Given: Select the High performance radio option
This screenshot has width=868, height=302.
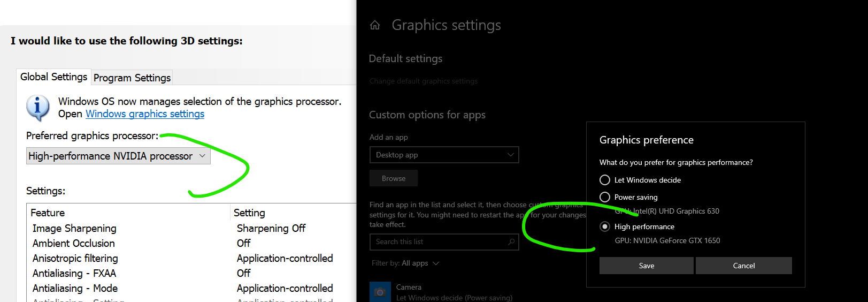Looking at the screenshot, I should tap(605, 227).
